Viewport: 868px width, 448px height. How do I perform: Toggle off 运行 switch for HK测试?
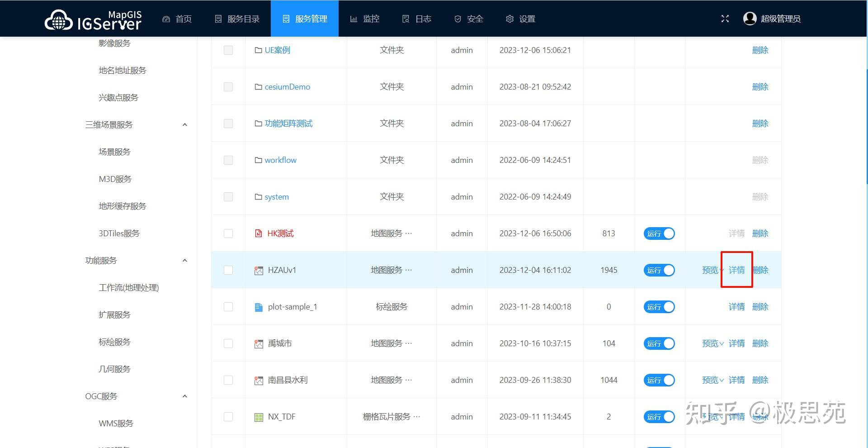(x=659, y=234)
